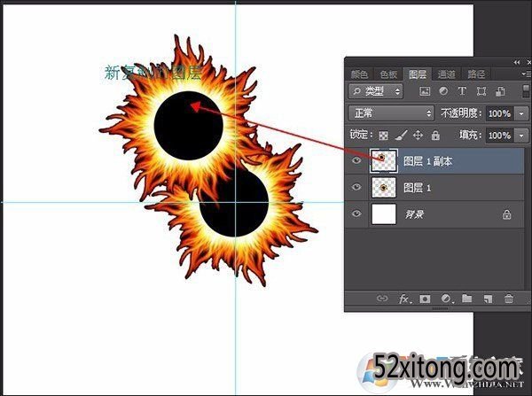Open fx layer style menu
The width and height of the screenshot is (532, 396).
[x=405, y=299]
